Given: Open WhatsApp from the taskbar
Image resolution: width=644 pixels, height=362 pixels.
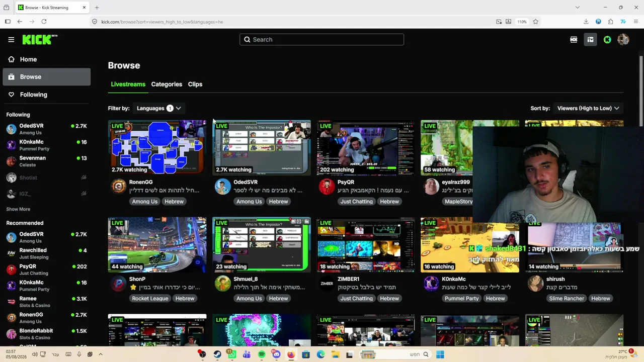Looking at the screenshot, I should [232, 354].
